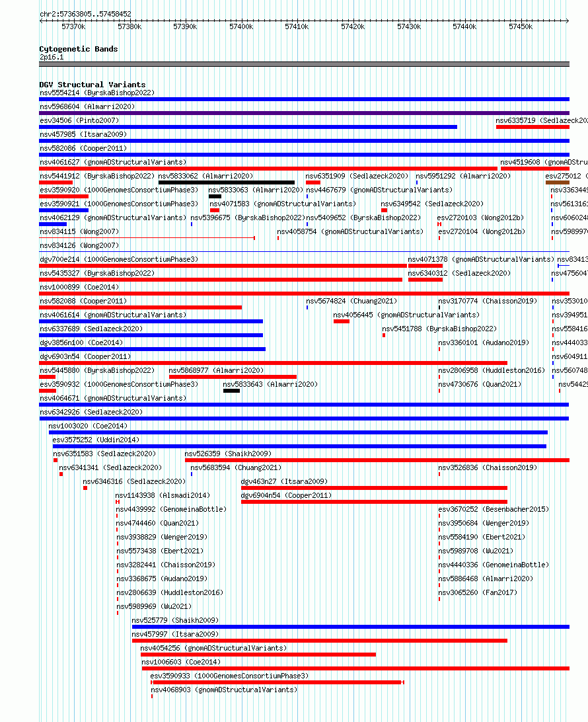The image size is (588, 722).
Task: Open nsv5451788 (ByrskaBishop2022) entry
Action: pyautogui.click(x=439, y=329)
